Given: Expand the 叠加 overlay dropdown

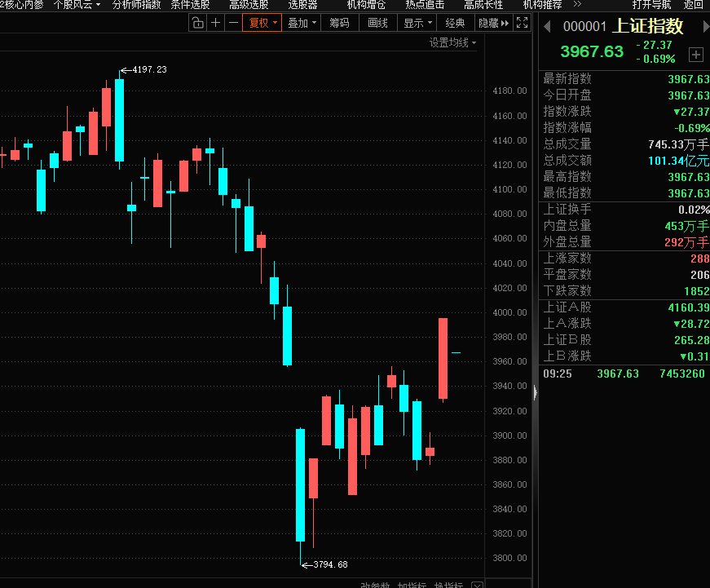Looking at the screenshot, I should tap(301, 23).
